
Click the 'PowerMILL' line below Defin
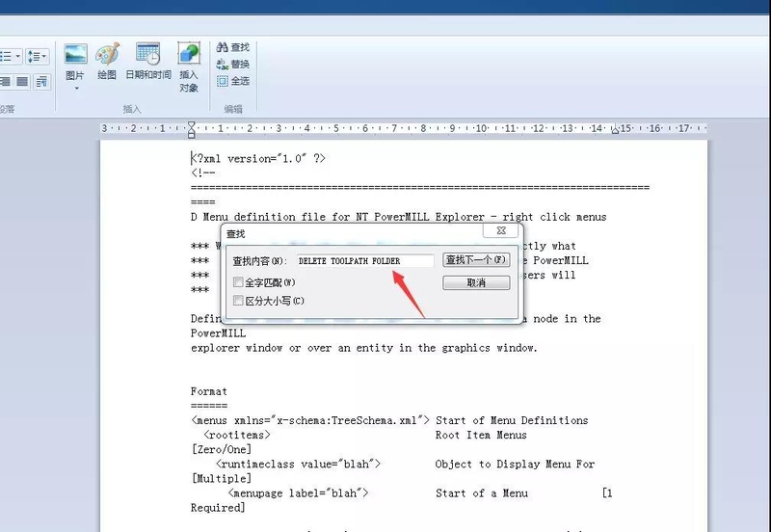219,333
